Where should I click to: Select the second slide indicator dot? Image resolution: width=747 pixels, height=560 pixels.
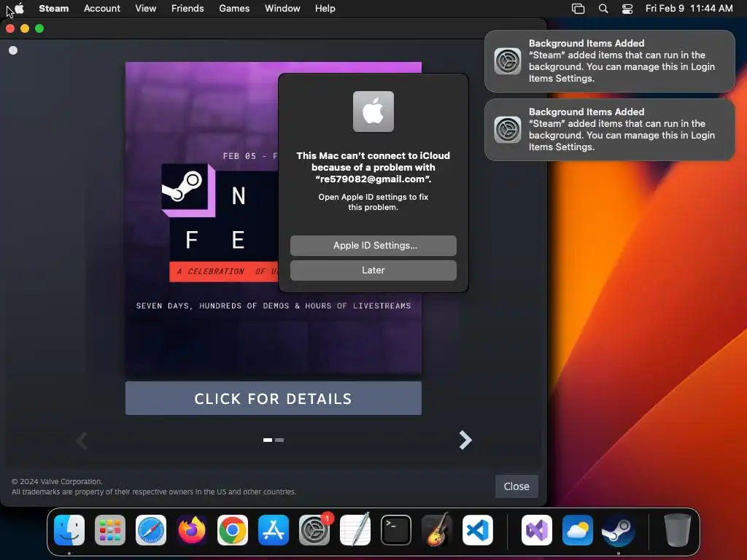(279, 440)
